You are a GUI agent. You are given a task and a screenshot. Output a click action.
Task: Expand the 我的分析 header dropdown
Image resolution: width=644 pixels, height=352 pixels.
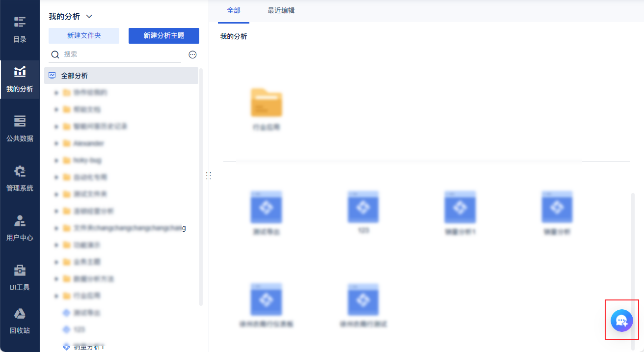(89, 16)
